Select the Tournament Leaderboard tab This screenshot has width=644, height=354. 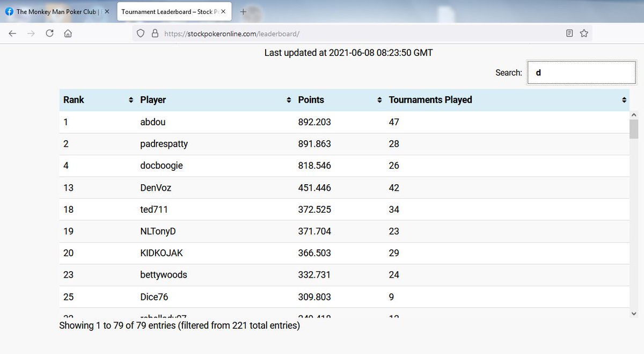pos(174,11)
